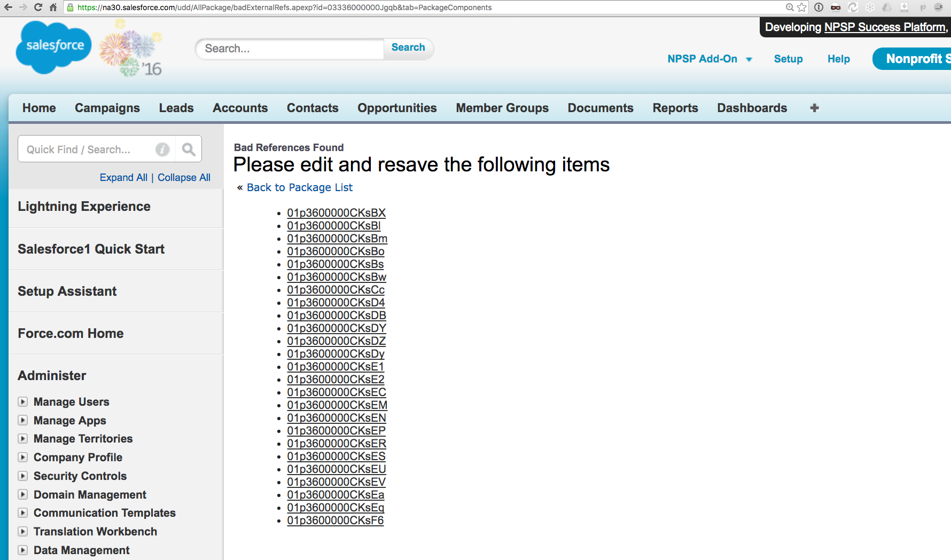Click the browser forward arrow
The height and width of the screenshot is (560, 951).
23,7
